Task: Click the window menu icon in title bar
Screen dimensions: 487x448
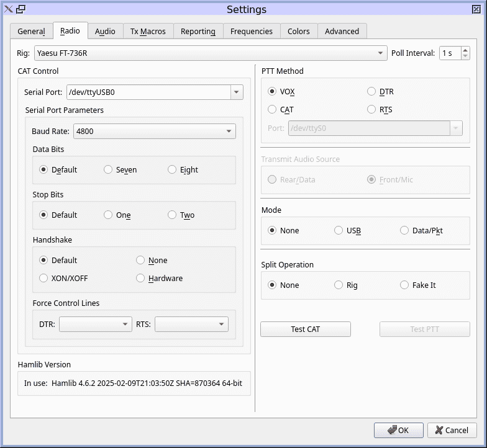Action: (x=8, y=9)
